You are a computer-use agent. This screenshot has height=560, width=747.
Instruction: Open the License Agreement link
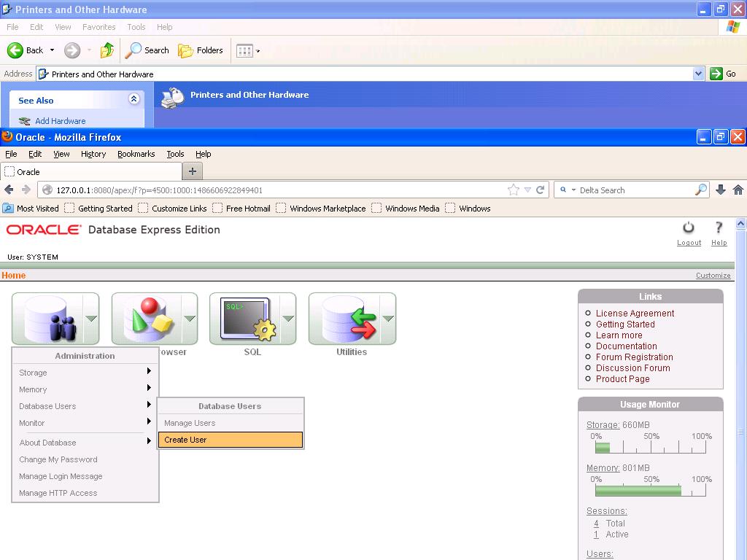[x=635, y=314]
